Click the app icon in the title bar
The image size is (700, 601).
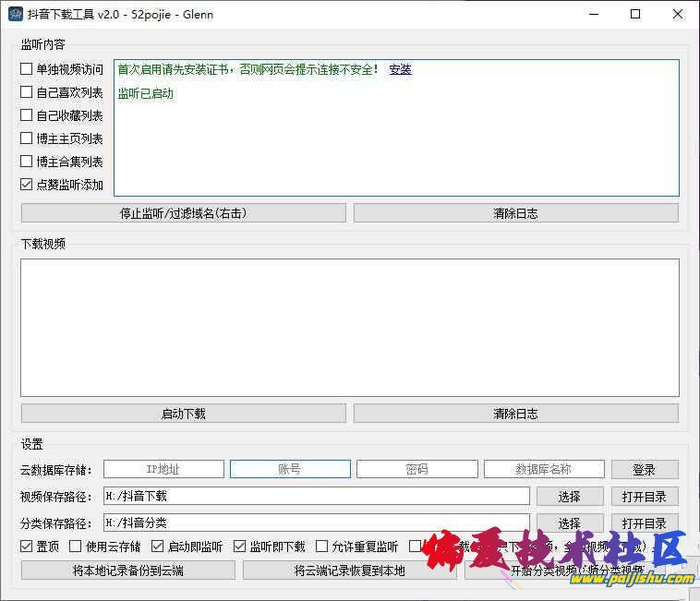[16, 14]
